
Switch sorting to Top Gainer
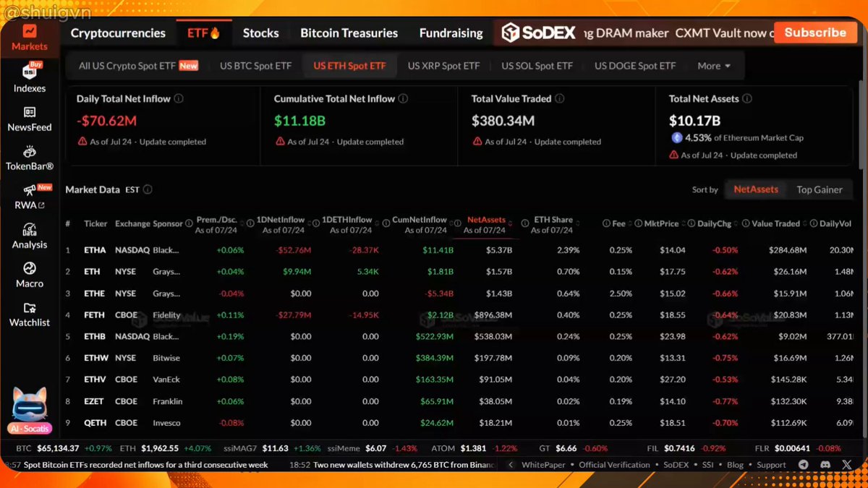pos(820,189)
